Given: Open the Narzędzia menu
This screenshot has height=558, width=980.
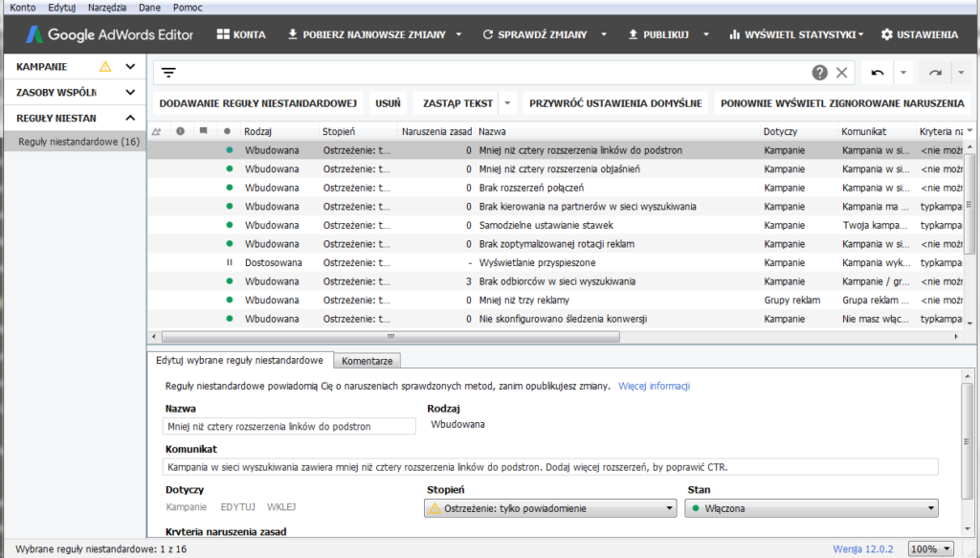Looking at the screenshot, I should point(105,8).
